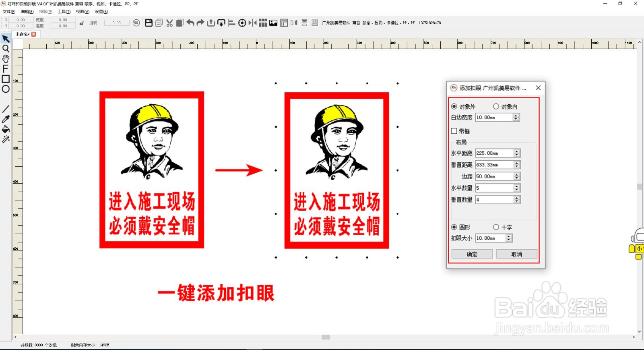Click the horizontal scrollbar thumb
Screen dimensions: 644x350
click(326, 337)
